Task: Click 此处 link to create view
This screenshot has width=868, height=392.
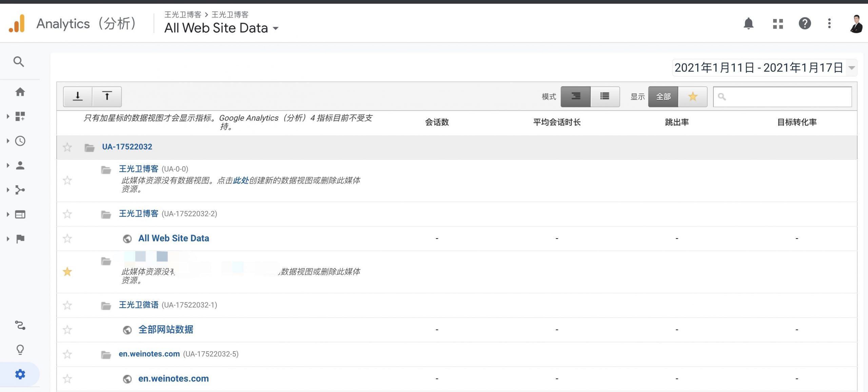Action: pos(241,180)
